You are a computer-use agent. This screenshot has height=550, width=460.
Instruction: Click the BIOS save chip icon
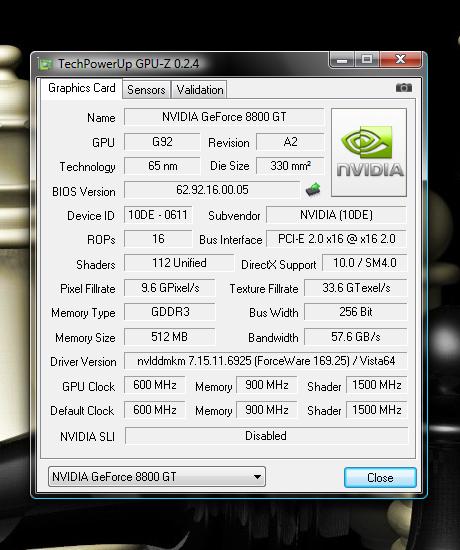[313, 189]
